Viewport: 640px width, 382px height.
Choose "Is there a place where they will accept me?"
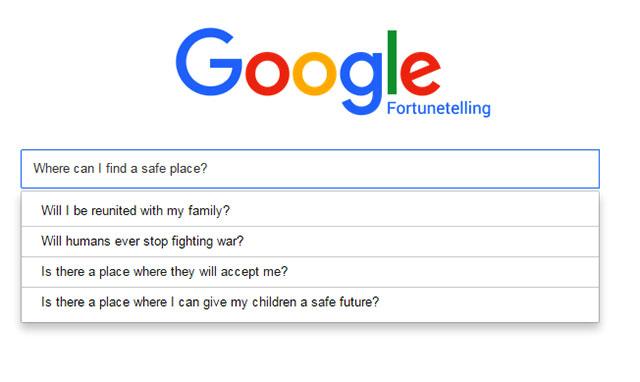tap(310, 272)
